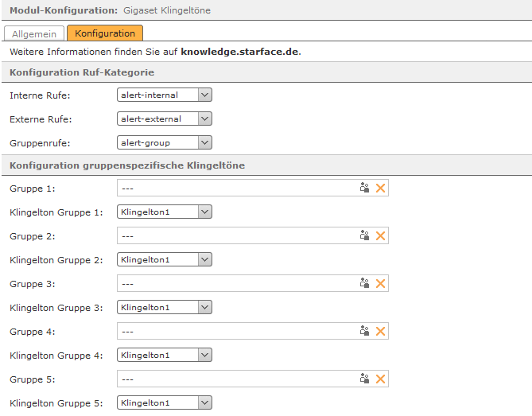
Task: Click the Gruppe 5 input field
Action: tap(253, 379)
